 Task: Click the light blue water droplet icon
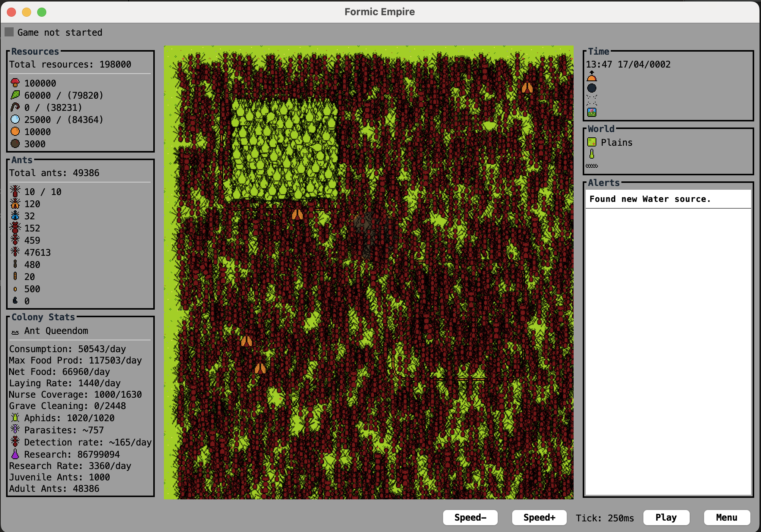pyautogui.click(x=15, y=119)
